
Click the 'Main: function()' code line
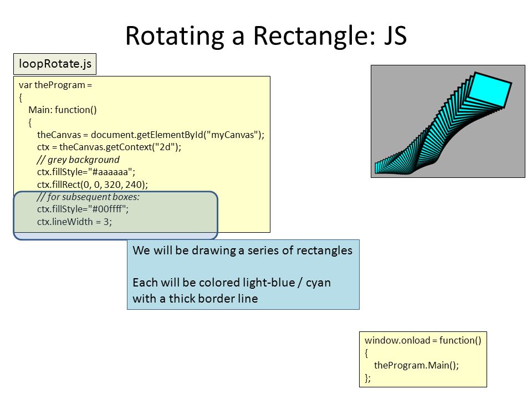pos(63,110)
